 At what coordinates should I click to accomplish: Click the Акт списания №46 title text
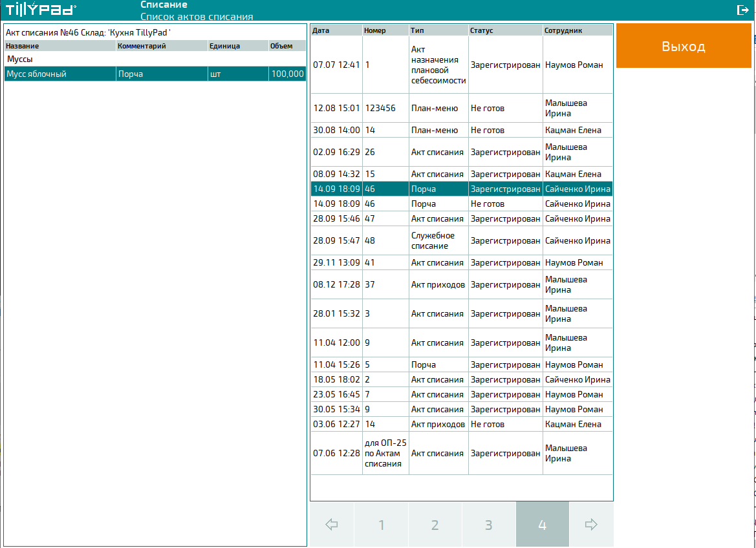coord(88,32)
